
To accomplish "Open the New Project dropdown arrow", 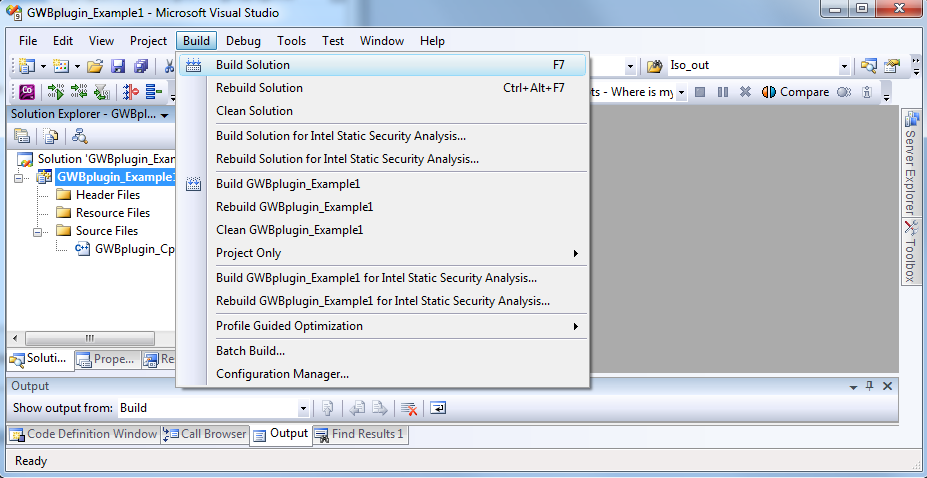I will click(x=43, y=66).
